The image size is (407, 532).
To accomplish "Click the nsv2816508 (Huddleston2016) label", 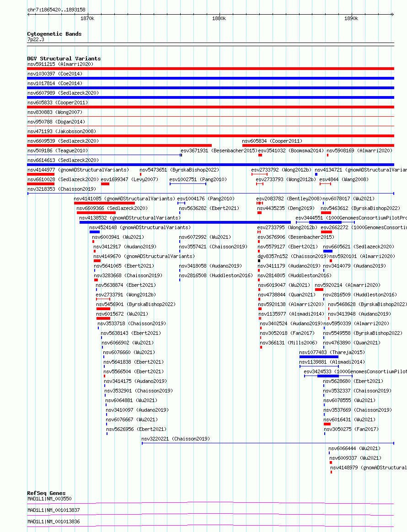I will [216, 275].
